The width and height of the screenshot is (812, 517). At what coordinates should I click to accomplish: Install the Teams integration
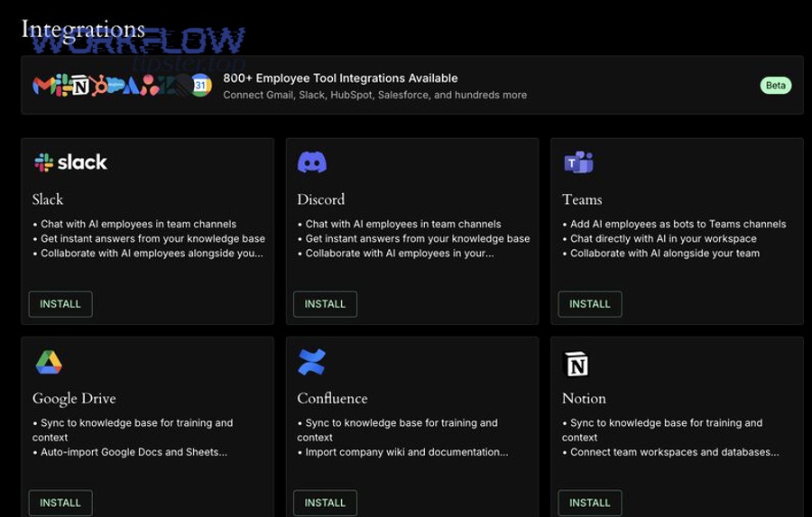(x=590, y=304)
